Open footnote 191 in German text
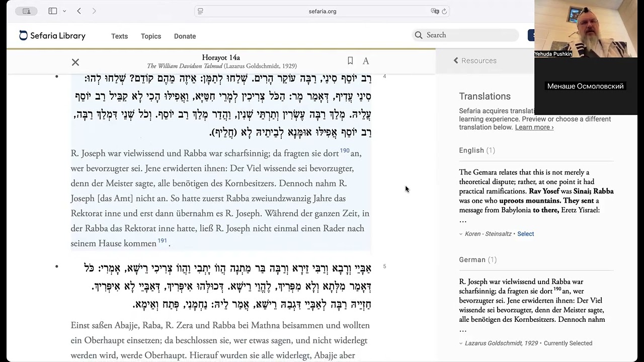This screenshot has height=362, width=644. 162,241
